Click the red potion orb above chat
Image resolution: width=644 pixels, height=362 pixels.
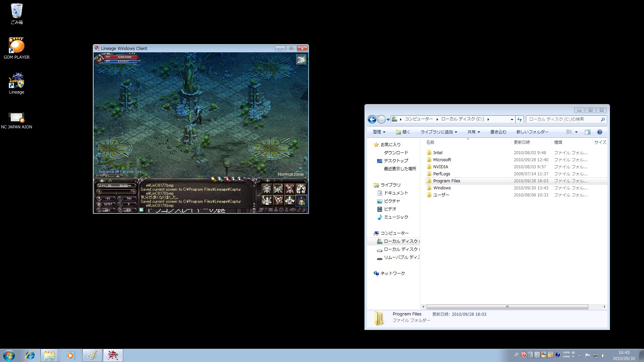coord(227,179)
